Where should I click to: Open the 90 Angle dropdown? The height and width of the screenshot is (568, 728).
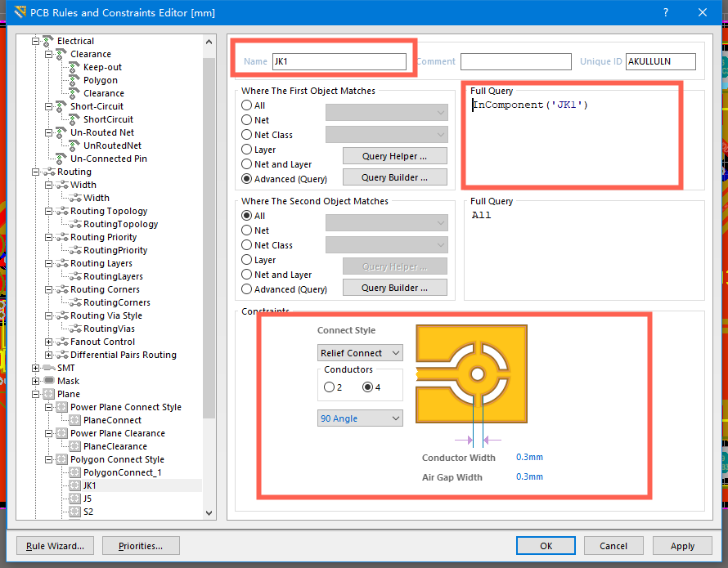(x=360, y=418)
